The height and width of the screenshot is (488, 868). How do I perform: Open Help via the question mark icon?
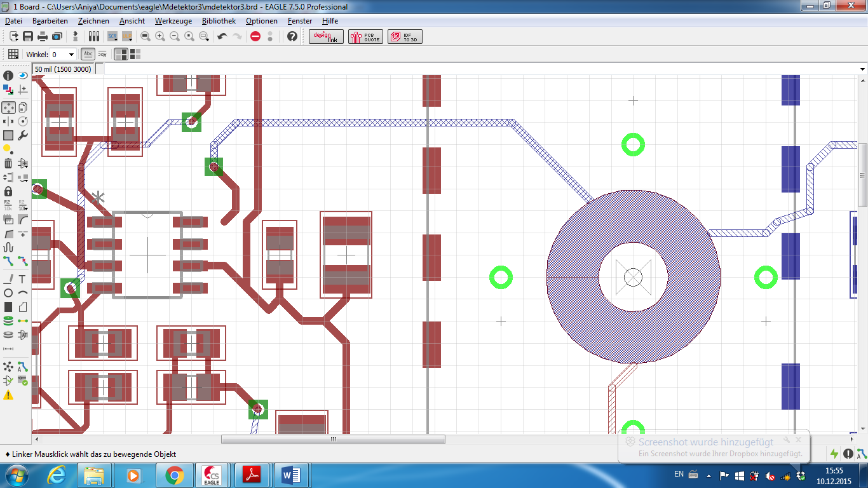point(292,36)
